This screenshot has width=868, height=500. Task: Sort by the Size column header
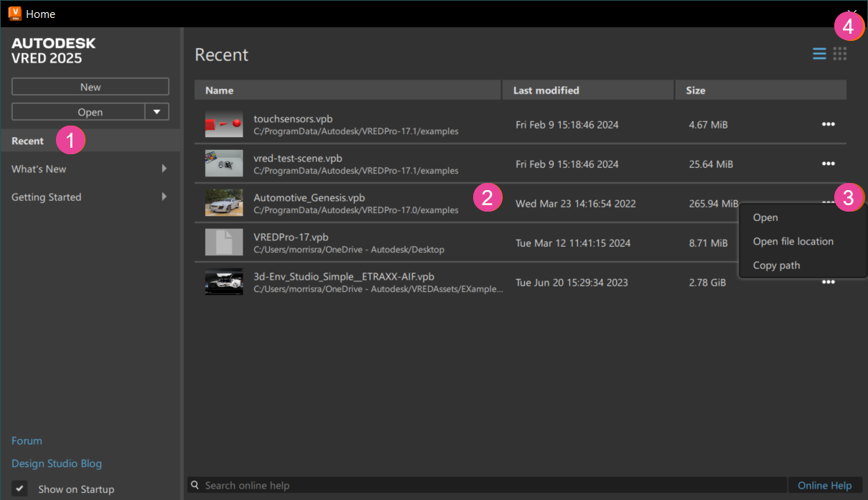pos(760,90)
